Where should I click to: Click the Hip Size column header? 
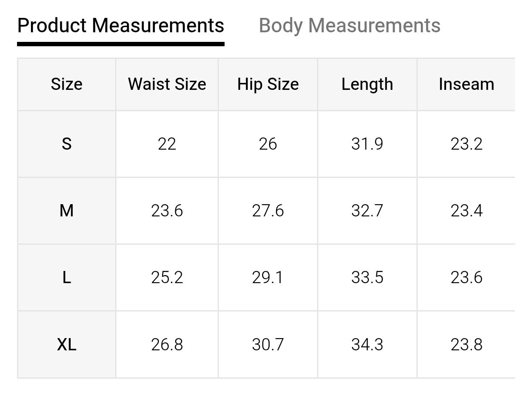(268, 84)
